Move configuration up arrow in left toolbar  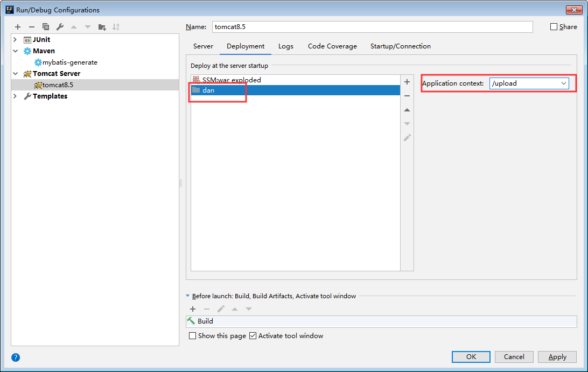pos(74,27)
